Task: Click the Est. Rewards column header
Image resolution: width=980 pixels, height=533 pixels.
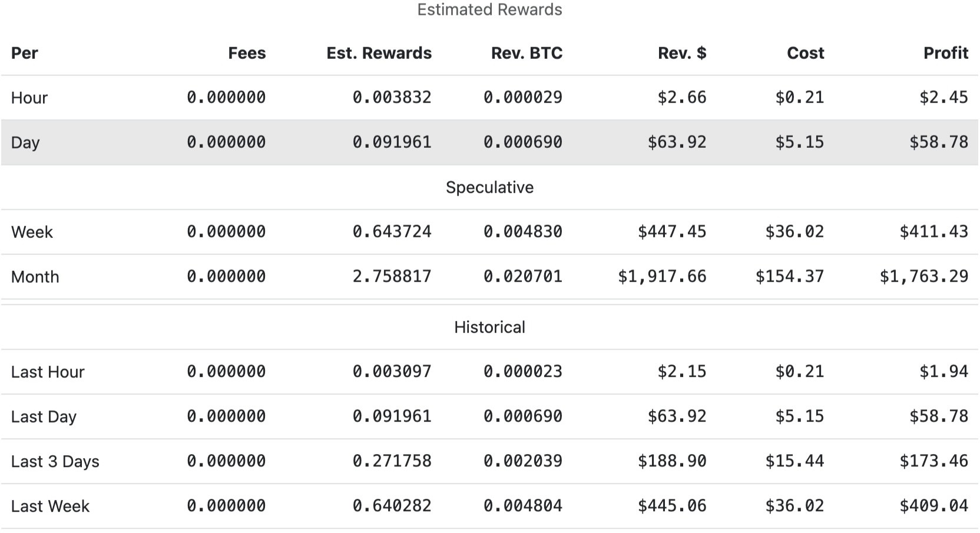Action: point(379,53)
